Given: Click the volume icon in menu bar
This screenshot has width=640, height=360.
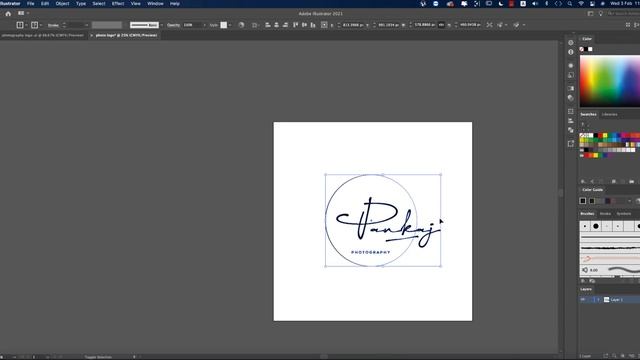Looking at the screenshot, I should click(x=535, y=4).
